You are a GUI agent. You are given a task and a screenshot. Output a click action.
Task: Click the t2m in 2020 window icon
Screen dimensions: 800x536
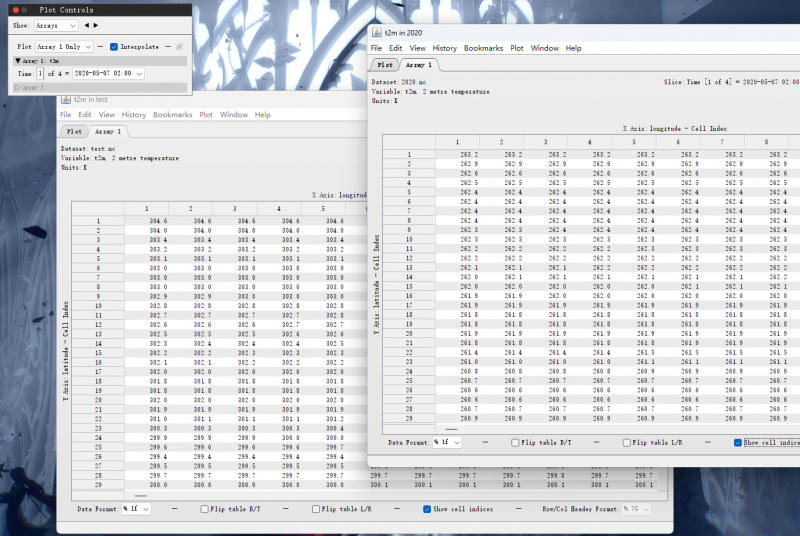[x=378, y=34]
